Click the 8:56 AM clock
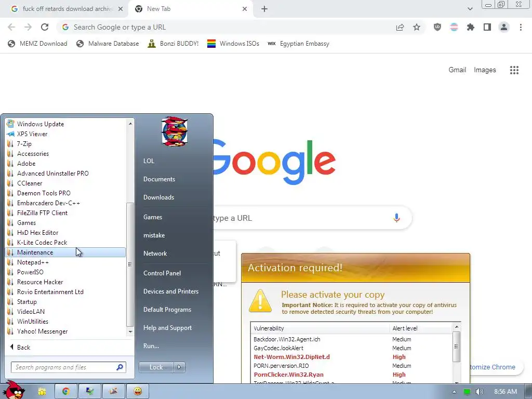 point(506,392)
